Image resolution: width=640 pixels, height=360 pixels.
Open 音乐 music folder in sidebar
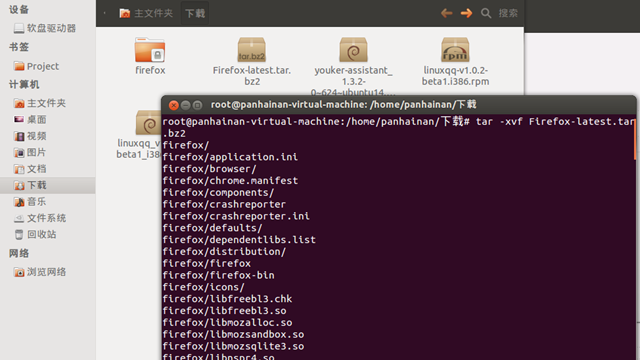30,202
